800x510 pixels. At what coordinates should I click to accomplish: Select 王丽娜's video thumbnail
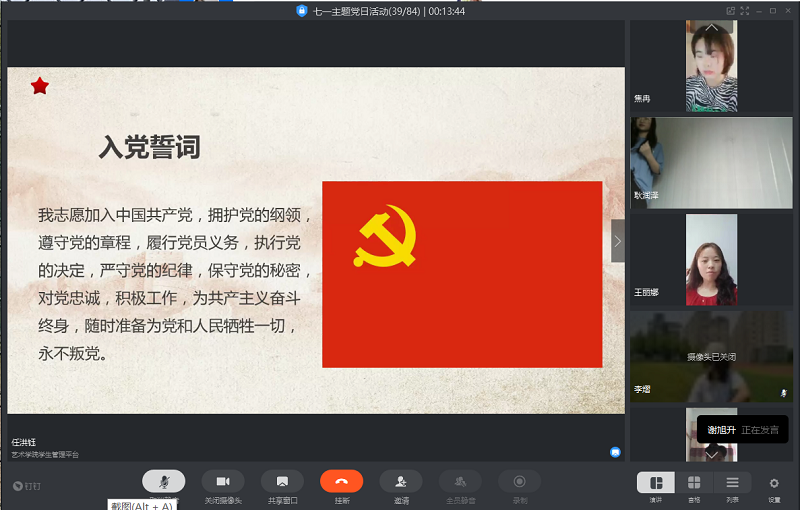point(711,260)
